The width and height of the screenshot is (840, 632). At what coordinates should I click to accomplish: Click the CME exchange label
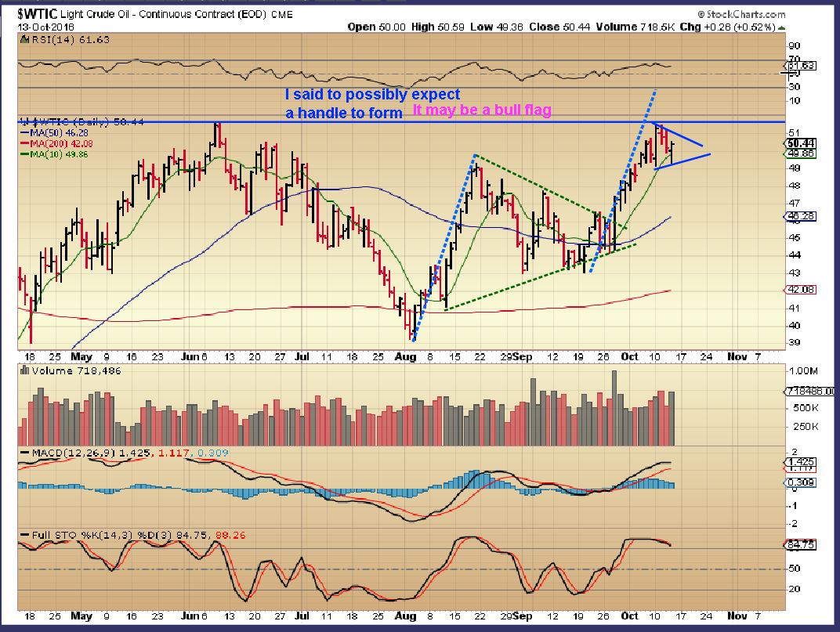282,14
